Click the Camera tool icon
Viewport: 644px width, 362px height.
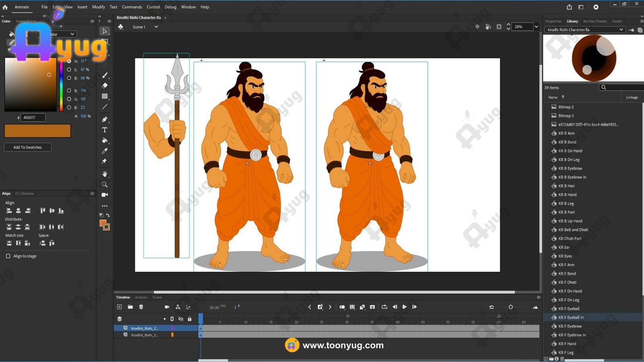(105, 195)
